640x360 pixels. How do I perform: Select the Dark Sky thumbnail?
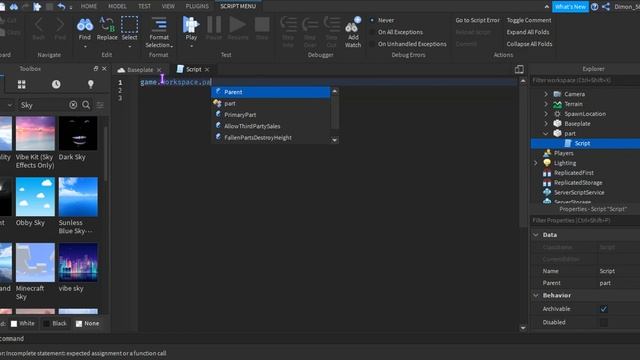[78, 133]
